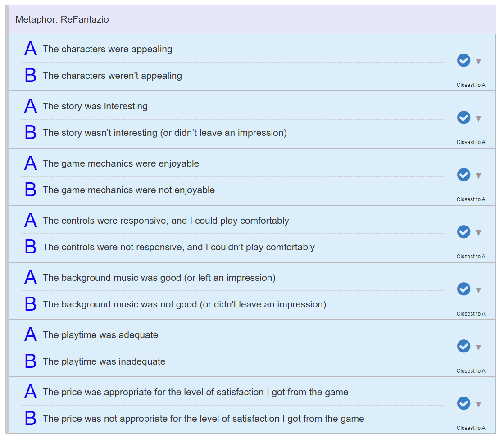Click 'Closest to A' label under controls question
This screenshot has height=438, width=504.
471,257
